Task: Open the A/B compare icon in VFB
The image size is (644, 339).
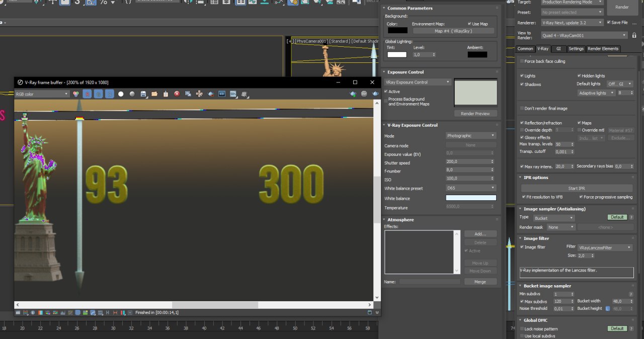Action: pyautogui.click(x=222, y=94)
